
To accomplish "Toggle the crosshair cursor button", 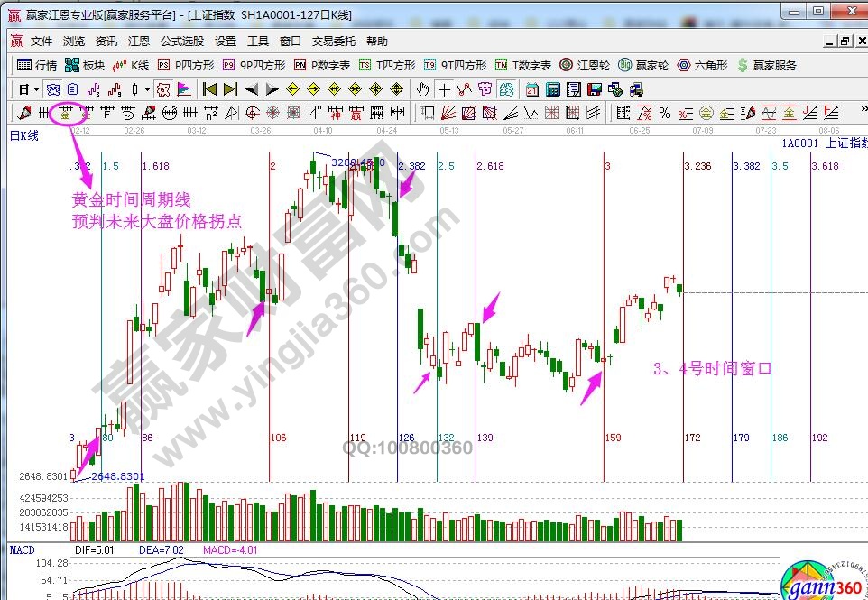I will tap(444, 89).
